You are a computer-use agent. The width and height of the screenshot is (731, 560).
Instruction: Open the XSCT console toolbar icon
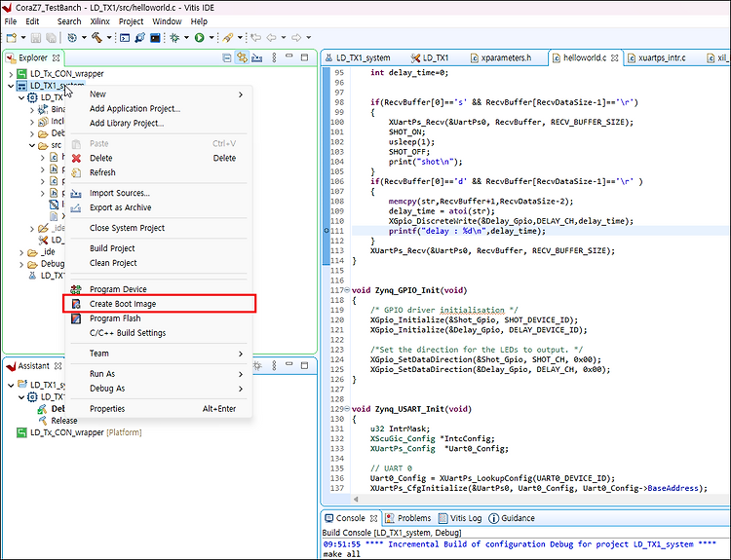click(x=125, y=38)
